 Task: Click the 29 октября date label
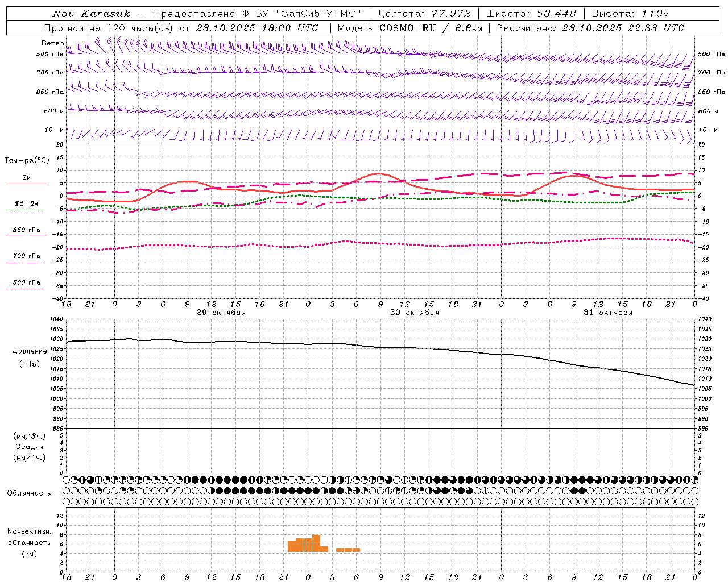(x=221, y=313)
